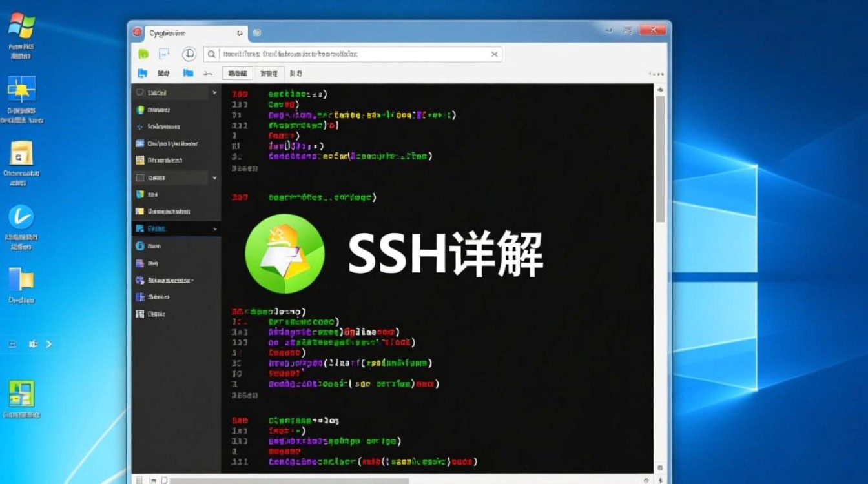The height and width of the screenshot is (484, 868).
Task: Click the download icon beside the search bar
Action: [189, 54]
